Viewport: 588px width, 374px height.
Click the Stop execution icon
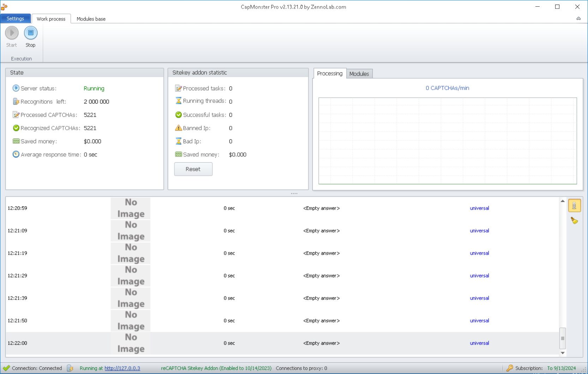click(31, 33)
